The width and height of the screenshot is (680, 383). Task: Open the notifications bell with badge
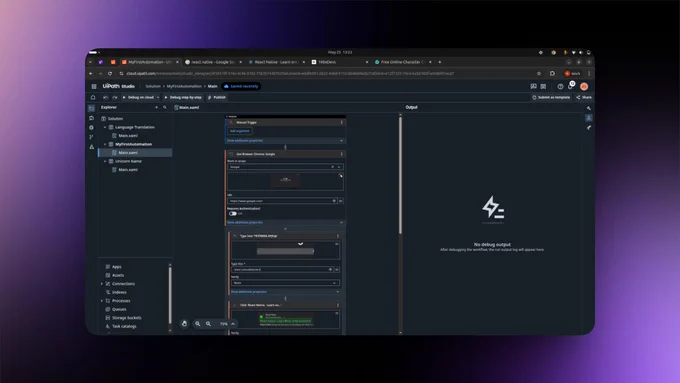(571, 85)
